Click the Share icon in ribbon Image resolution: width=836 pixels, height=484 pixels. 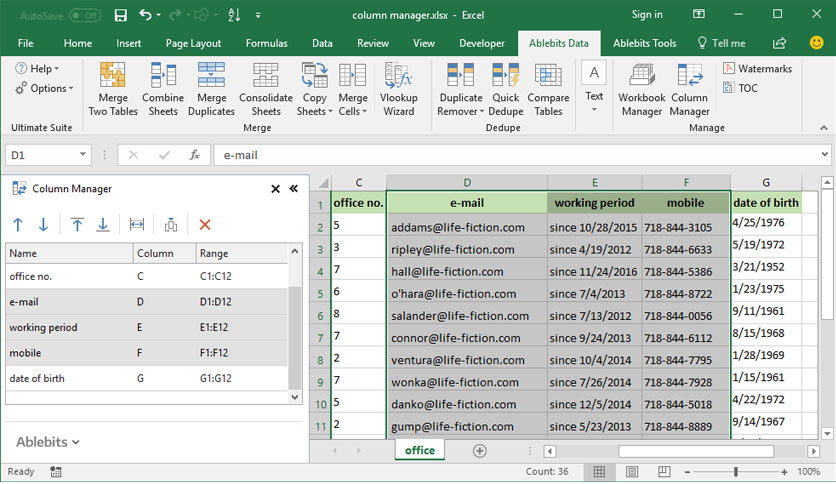tap(779, 43)
